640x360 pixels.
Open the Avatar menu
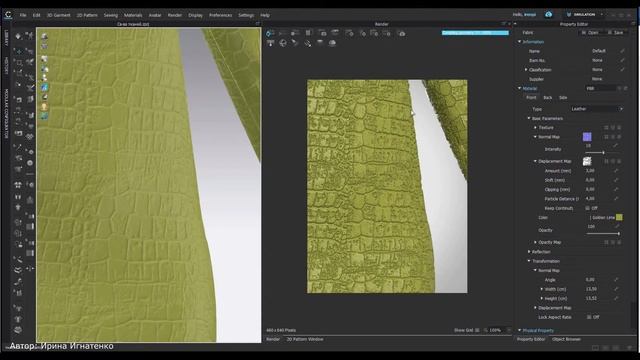coord(155,15)
